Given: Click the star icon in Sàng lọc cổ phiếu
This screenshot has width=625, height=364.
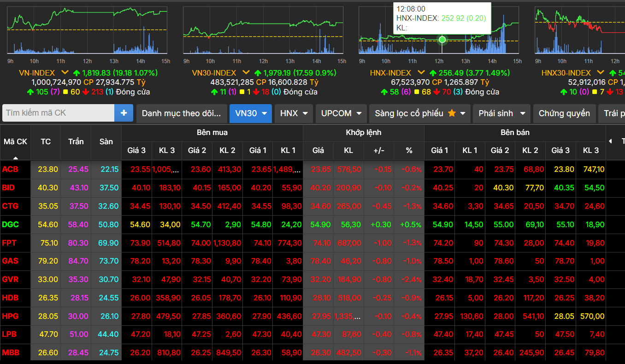Looking at the screenshot, I should (452, 113).
